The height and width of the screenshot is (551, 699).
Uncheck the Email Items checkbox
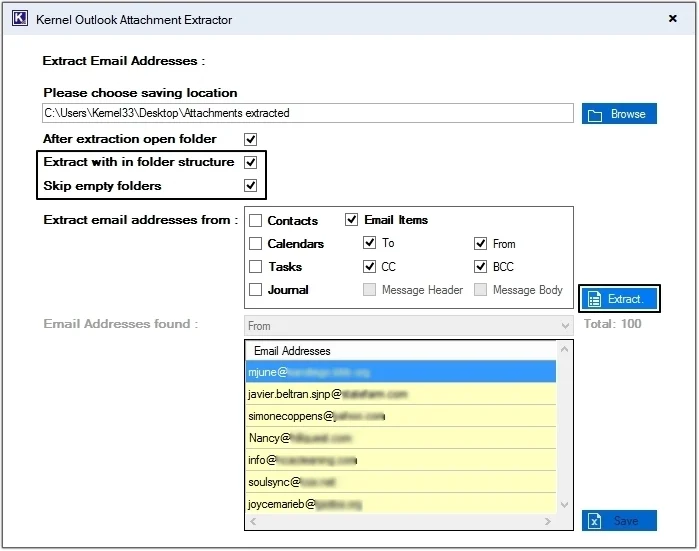(x=352, y=220)
